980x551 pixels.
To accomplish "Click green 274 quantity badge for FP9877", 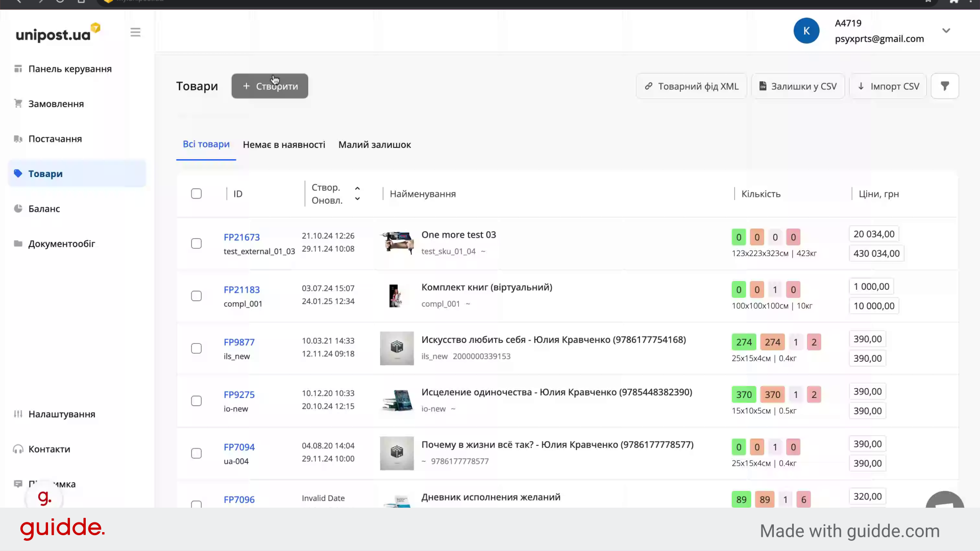I will [x=744, y=342].
